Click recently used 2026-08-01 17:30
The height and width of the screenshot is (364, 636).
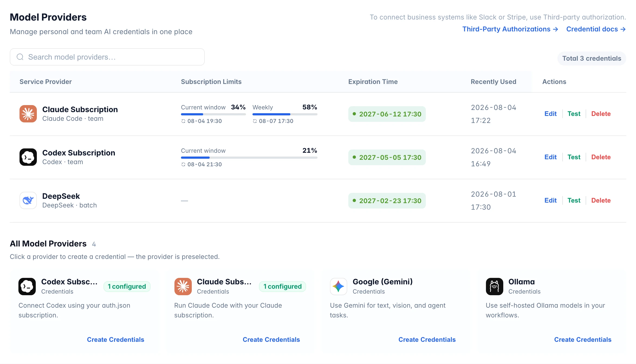494,201
